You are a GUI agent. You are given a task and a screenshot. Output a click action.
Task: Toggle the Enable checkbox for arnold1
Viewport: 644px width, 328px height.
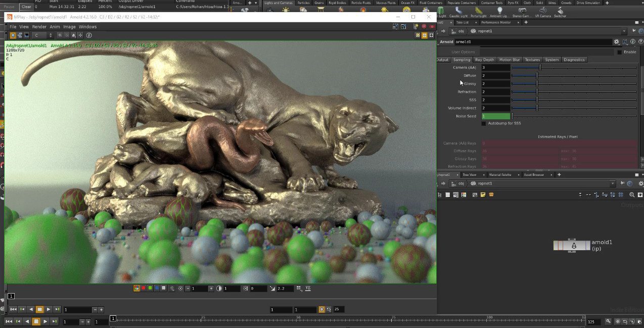619,52
